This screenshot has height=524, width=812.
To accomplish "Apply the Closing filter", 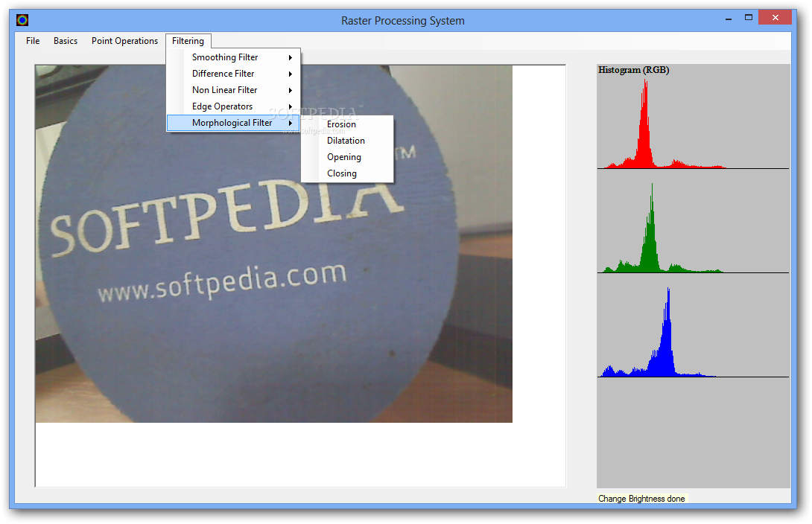I will tap(347, 173).
